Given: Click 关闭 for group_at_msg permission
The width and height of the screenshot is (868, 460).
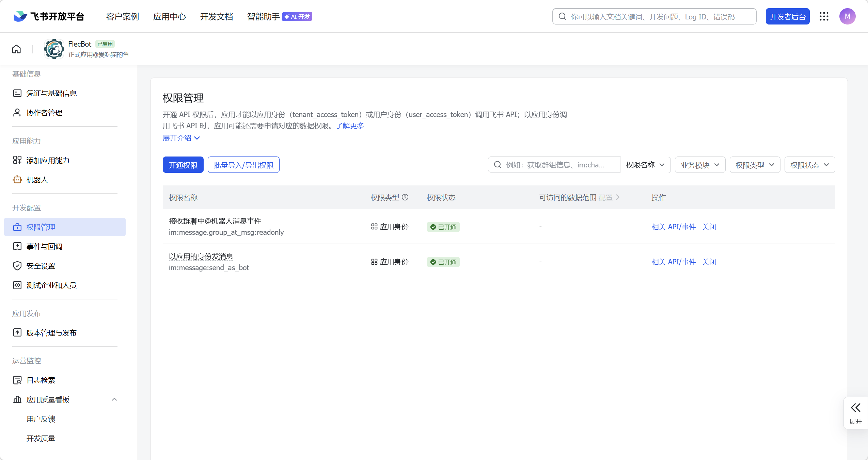Looking at the screenshot, I should (x=709, y=227).
